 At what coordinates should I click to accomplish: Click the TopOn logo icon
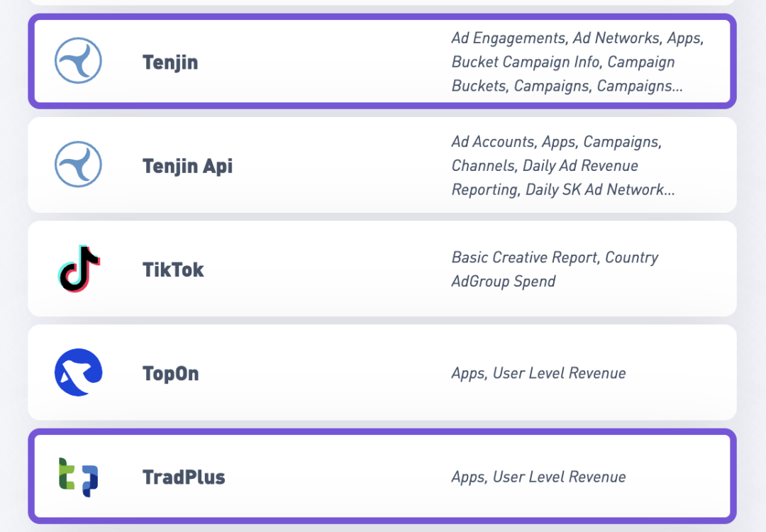(x=78, y=372)
